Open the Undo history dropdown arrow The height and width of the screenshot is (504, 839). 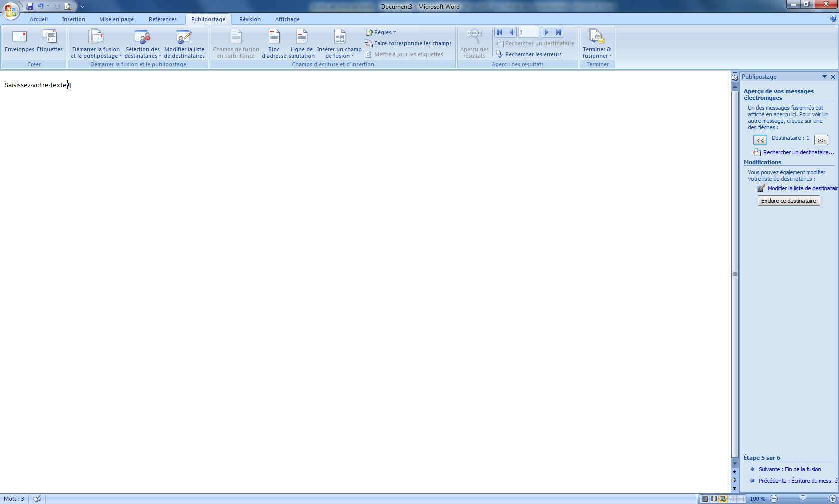[48, 6]
